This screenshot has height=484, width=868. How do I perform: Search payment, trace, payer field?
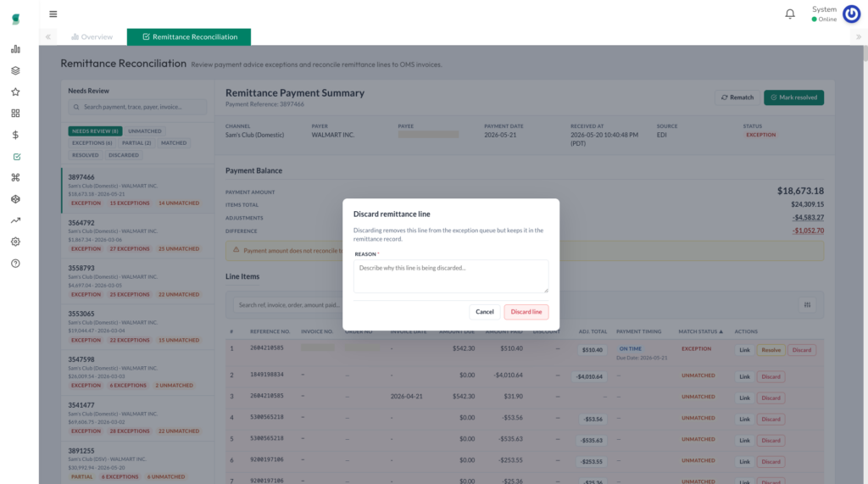[137, 107]
